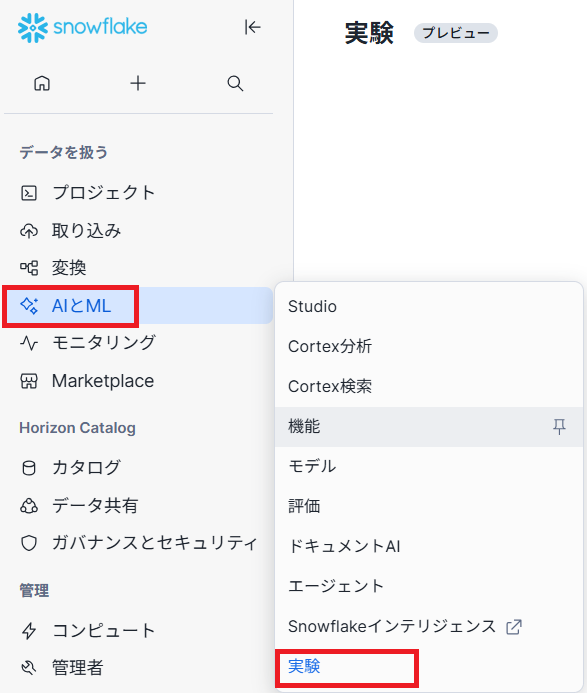Open プロジェクト in the sidebar
587x693 pixels.
click(138, 193)
